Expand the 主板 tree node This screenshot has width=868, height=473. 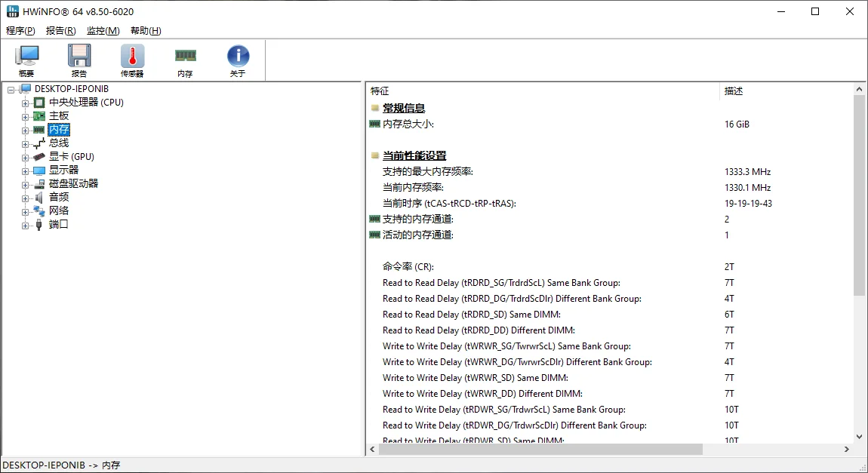click(x=25, y=117)
